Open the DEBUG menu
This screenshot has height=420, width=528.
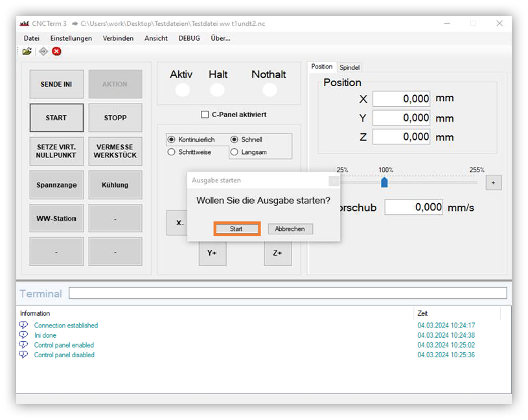click(x=189, y=38)
